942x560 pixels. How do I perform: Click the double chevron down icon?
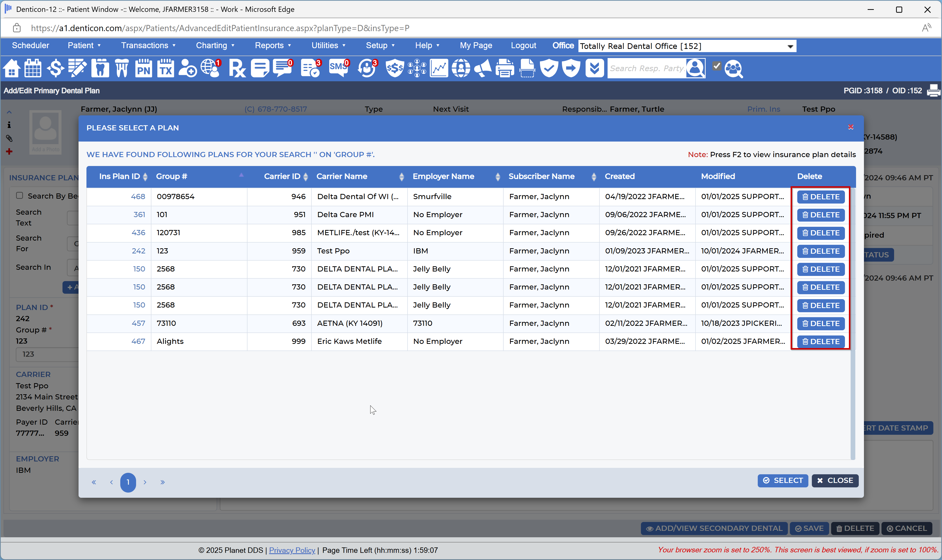coord(594,68)
